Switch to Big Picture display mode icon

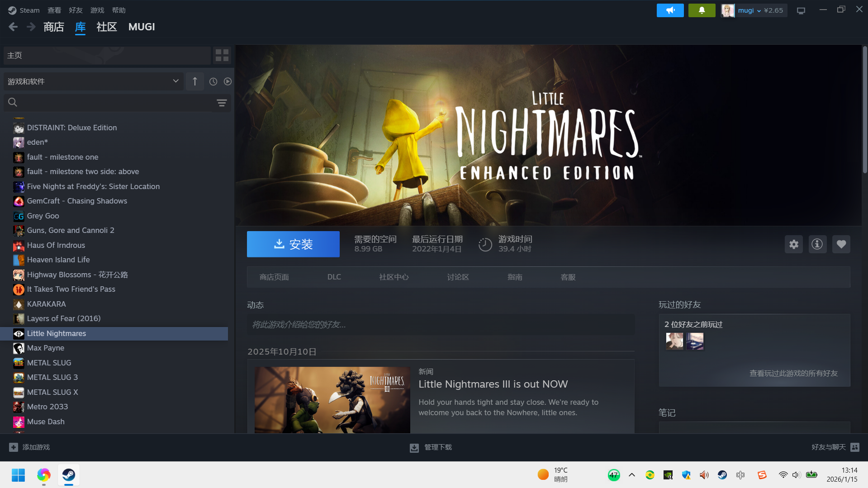[801, 10]
